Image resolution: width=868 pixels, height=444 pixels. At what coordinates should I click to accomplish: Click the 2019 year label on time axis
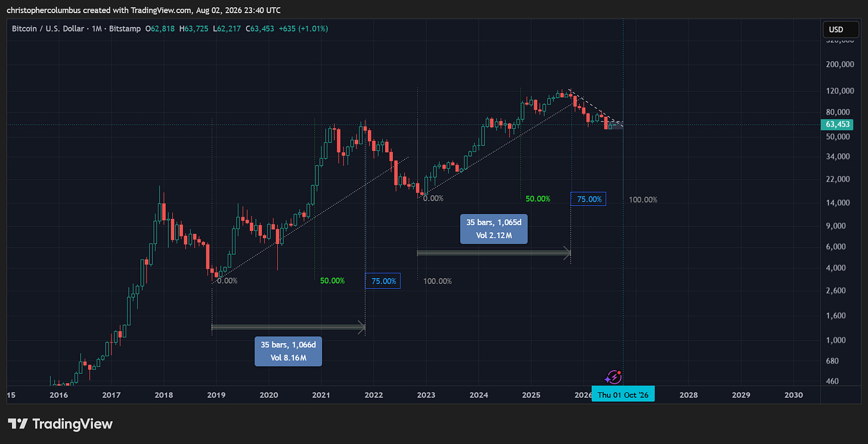pyautogui.click(x=216, y=395)
